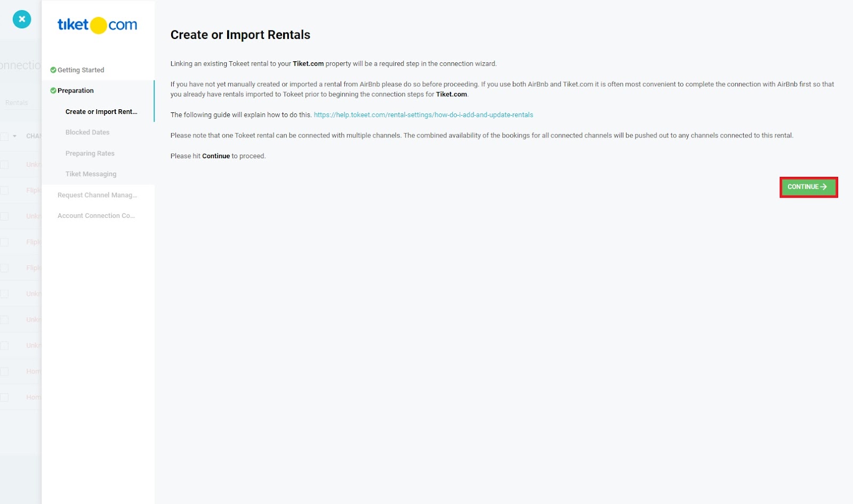Open the Tiket Messaging sub-step

91,174
